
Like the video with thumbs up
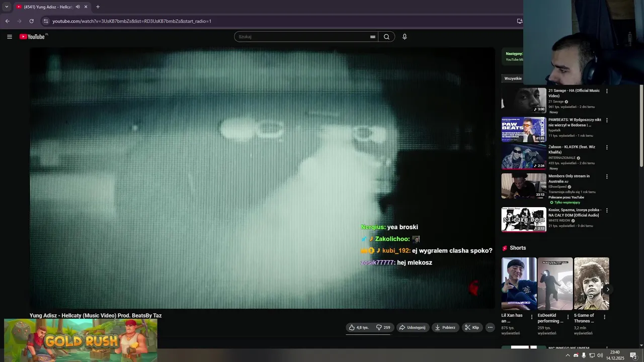(x=359, y=327)
